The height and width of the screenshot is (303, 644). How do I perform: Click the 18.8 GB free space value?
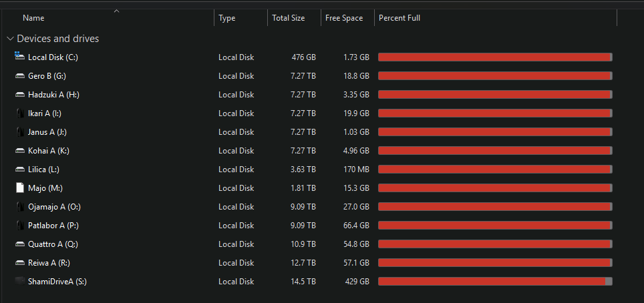coord(356,76)
